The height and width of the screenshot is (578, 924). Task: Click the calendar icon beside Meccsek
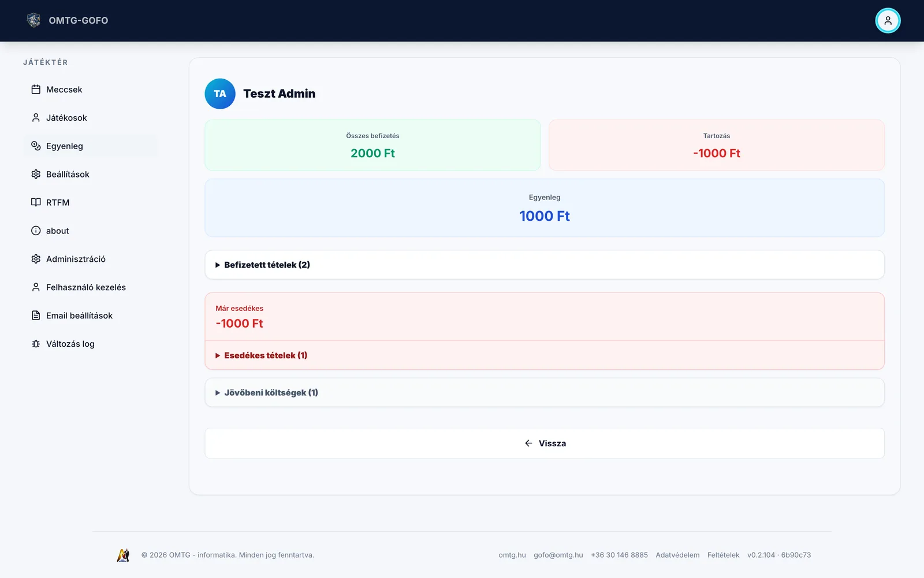36,90
